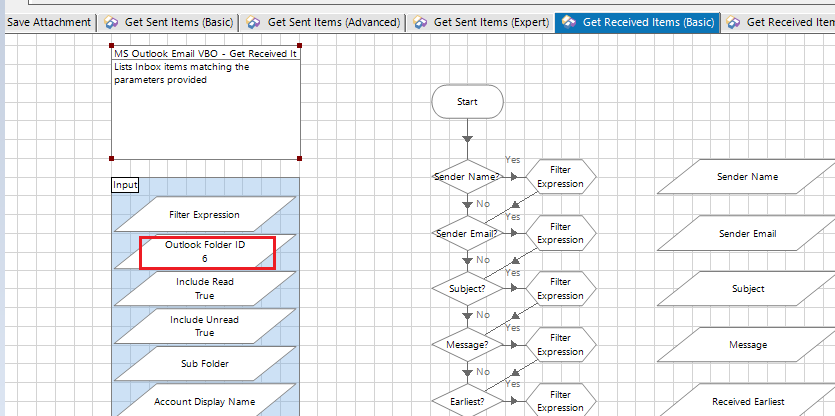This screenshot has width=835, height=416.
Task: Click the Sub Folder data item
Action: pos(205,364)
